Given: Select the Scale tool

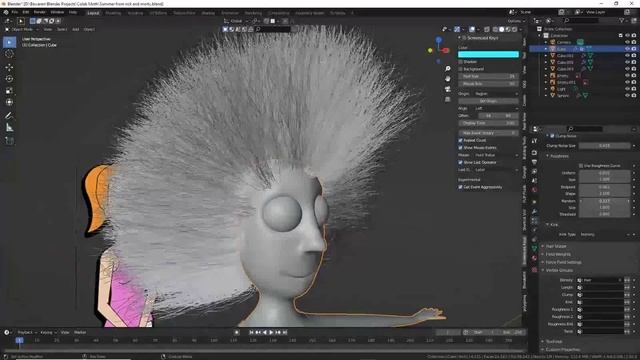Looking at the screenshot, I should point(9,91).
